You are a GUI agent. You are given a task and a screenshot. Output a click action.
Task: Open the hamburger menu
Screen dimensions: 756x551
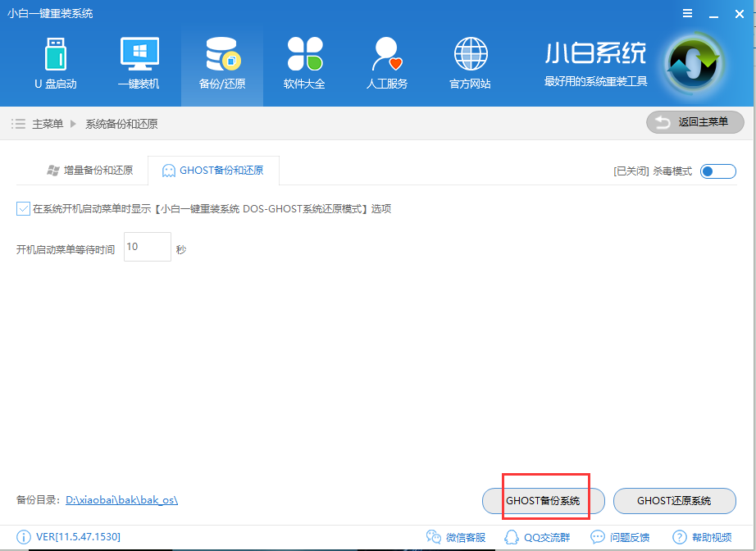coord(687,13)
